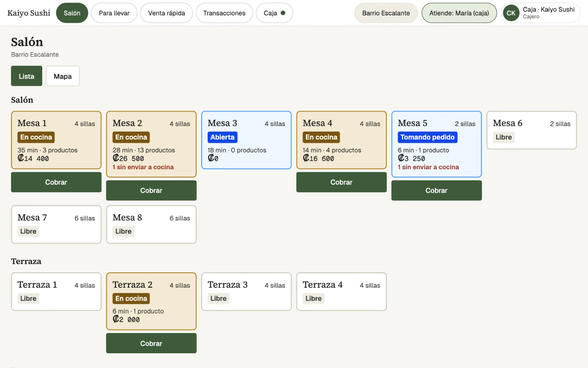Open the Mesa 2 En cocina card

click(151, 144)
